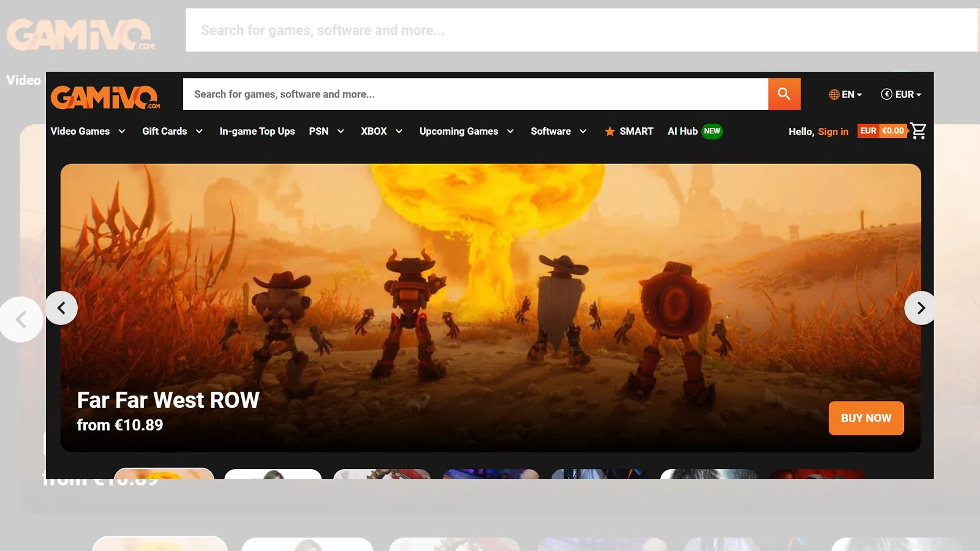Click the EUR €0.00 cart total
980x551 pixels.
pyautogui.click(x=882, y=131)
